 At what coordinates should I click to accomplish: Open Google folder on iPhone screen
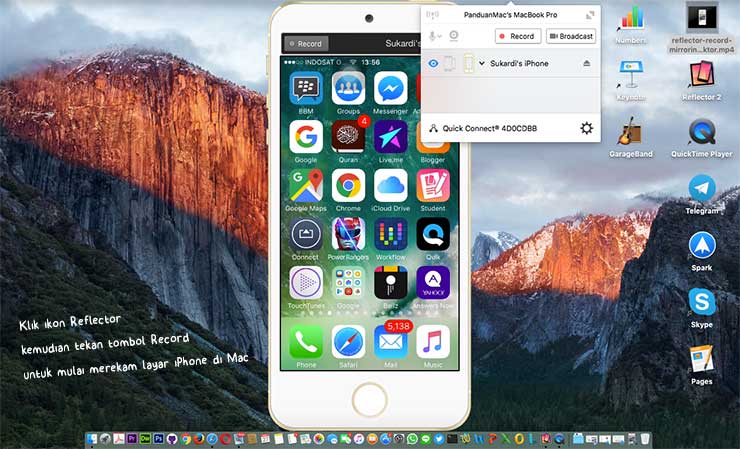click(348, 282)
